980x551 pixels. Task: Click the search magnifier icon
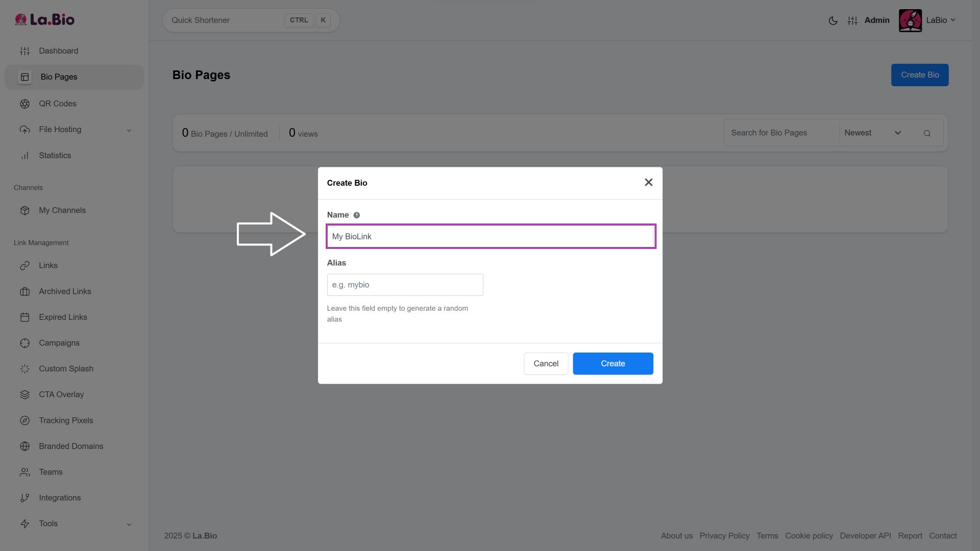click(927, 133)
